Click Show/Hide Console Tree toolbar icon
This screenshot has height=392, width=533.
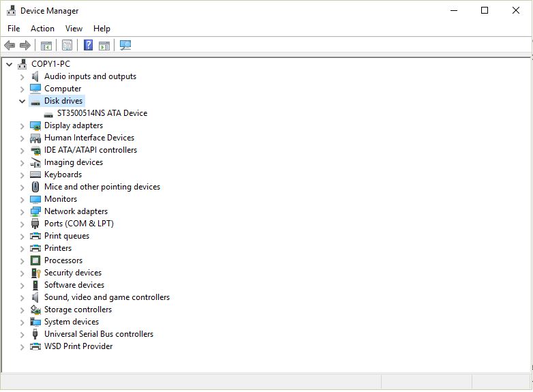(46, 45)
